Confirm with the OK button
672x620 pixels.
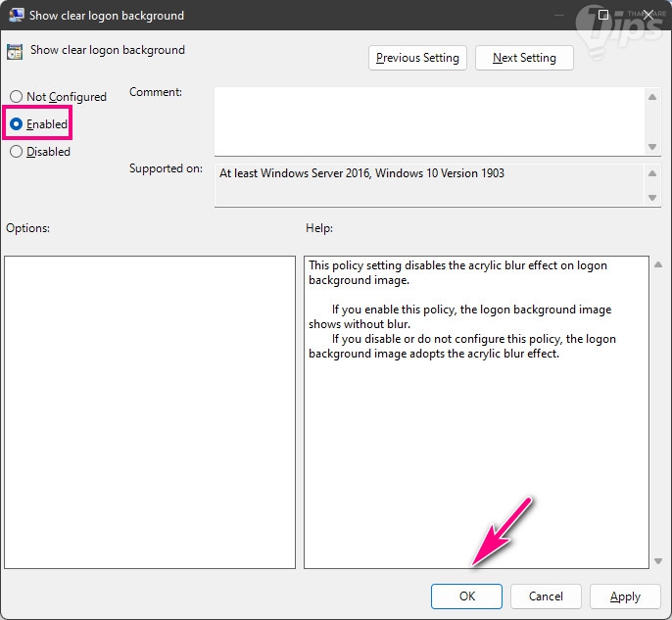point(466,596)
